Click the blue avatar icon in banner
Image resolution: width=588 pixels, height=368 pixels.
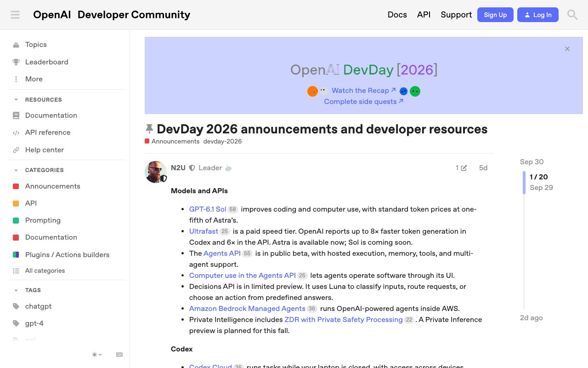click(x=404, y=91)
